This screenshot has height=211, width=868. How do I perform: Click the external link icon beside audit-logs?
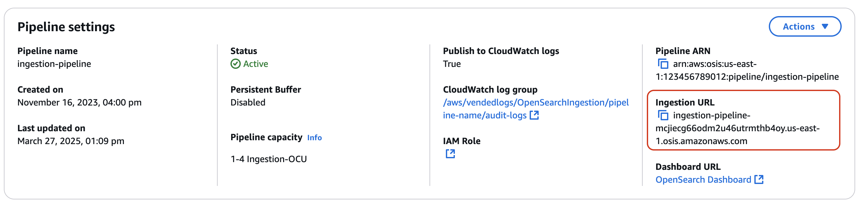click(x=534, y=115)
